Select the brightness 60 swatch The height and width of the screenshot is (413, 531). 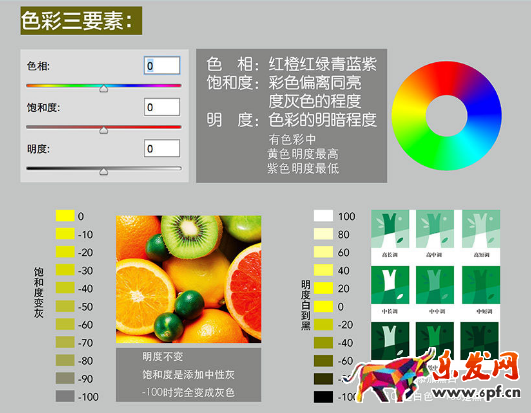(323, 252)
